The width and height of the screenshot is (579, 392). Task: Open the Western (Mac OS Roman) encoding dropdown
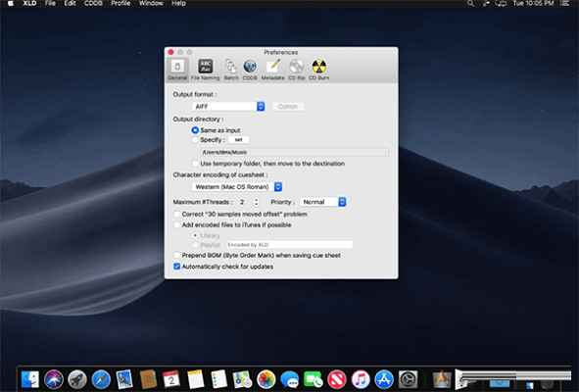(x=237, y=187)
